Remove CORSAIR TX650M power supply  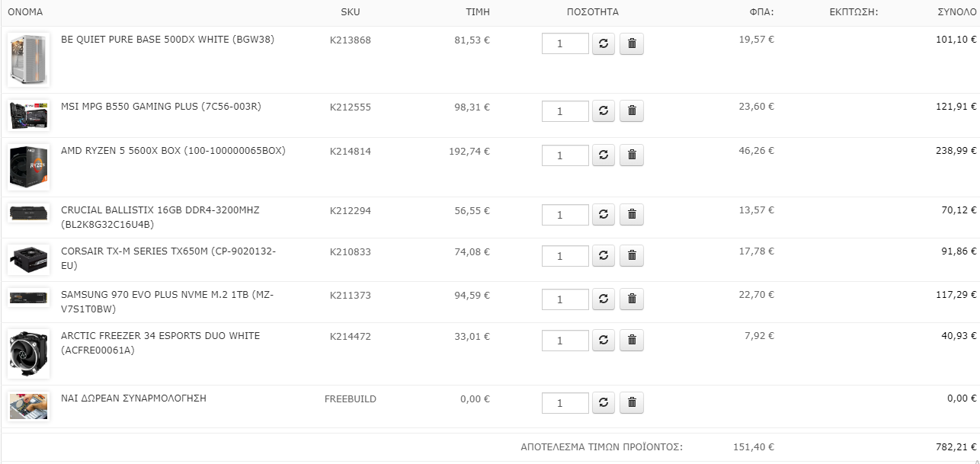[632, 256]
